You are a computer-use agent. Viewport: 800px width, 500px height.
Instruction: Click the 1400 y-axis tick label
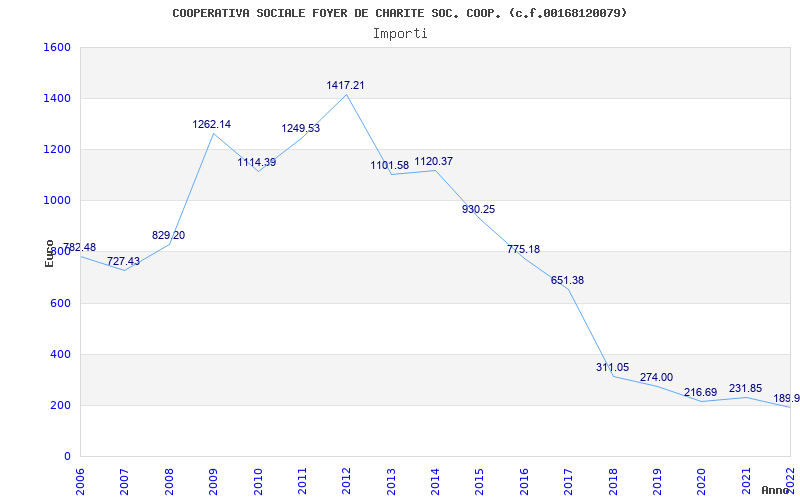click(x=56, y=98)
